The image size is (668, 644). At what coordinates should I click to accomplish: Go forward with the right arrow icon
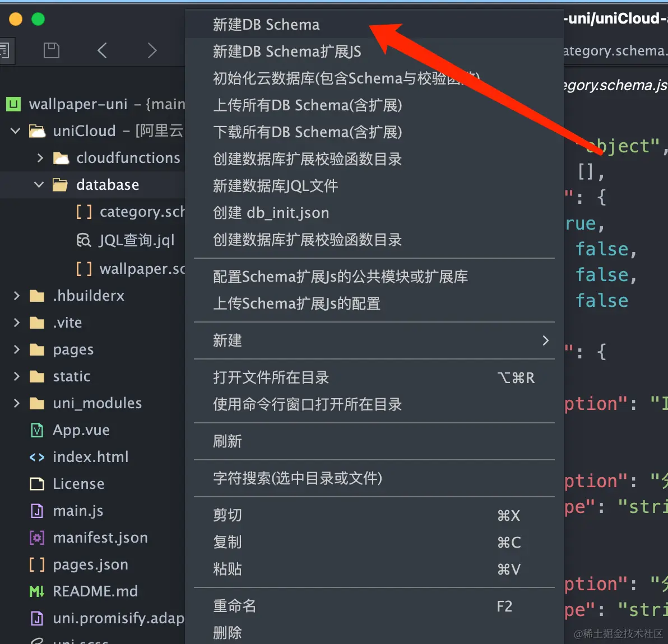pyautogui.click(x=152, y=50)
